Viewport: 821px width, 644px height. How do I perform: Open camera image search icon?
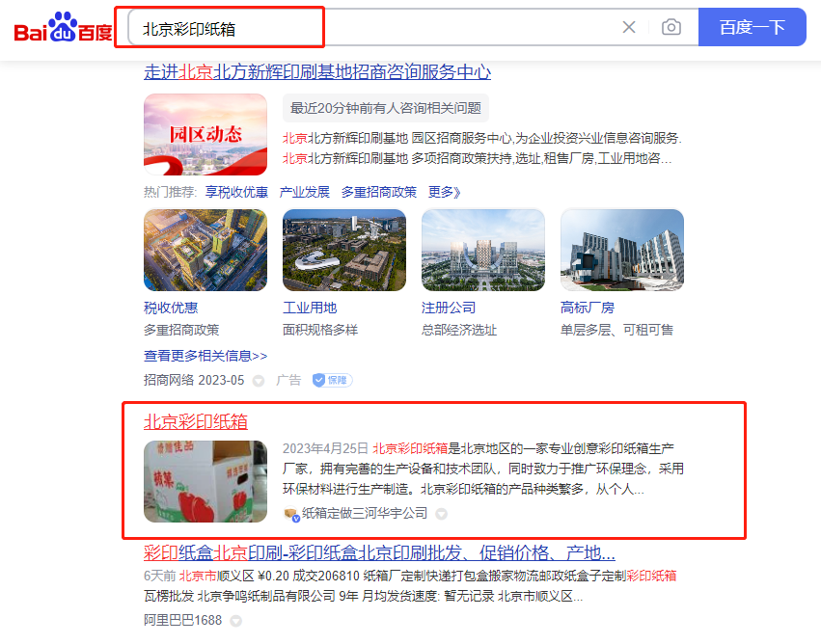[x=670, y=27]
